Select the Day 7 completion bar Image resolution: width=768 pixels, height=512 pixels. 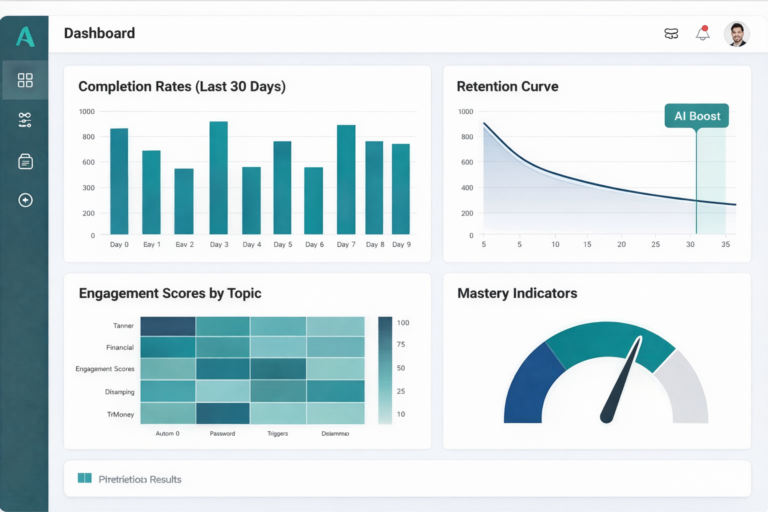click(346, 180)
